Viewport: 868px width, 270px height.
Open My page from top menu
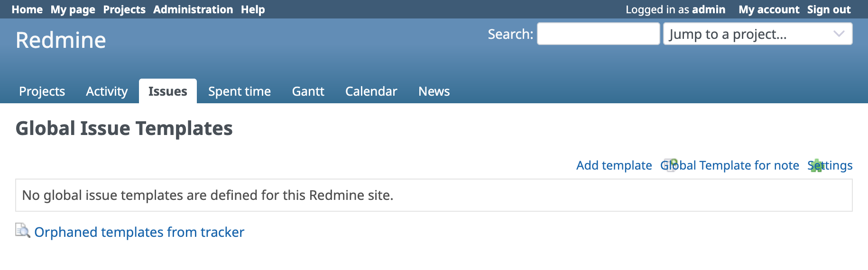point(73,9)
